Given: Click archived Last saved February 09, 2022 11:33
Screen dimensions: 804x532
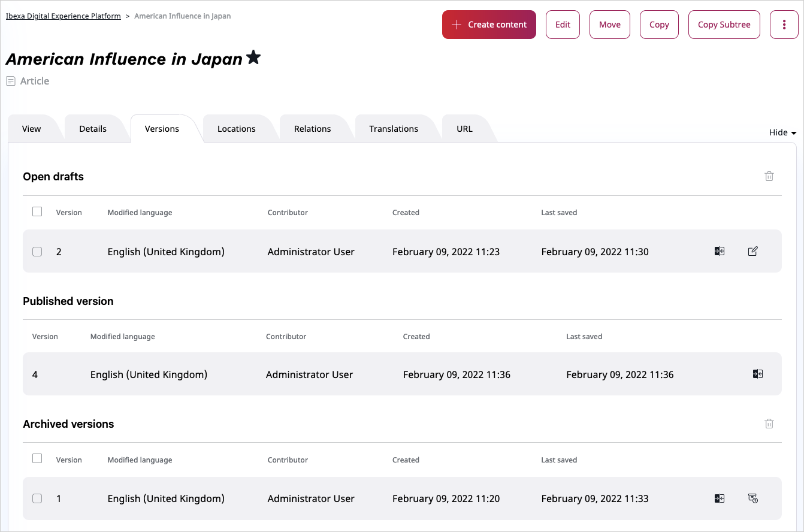Looking at the screenshot, I should [x=595, y=498].
